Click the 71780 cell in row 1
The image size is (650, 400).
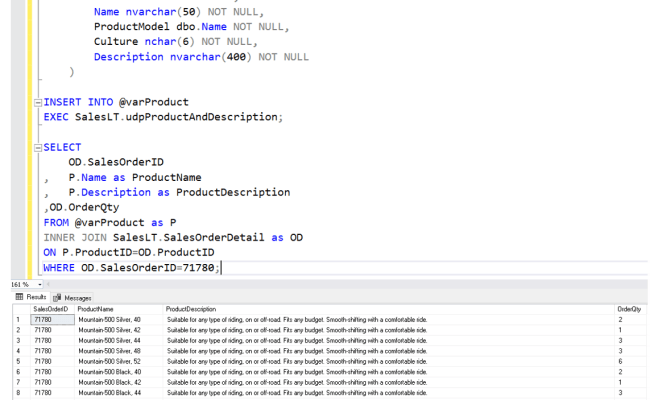[x=52, y=320]
